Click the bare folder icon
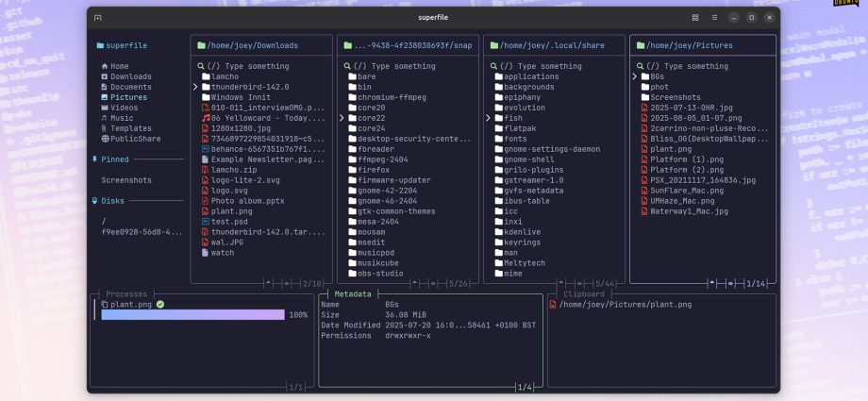 (x=352, y=76)
